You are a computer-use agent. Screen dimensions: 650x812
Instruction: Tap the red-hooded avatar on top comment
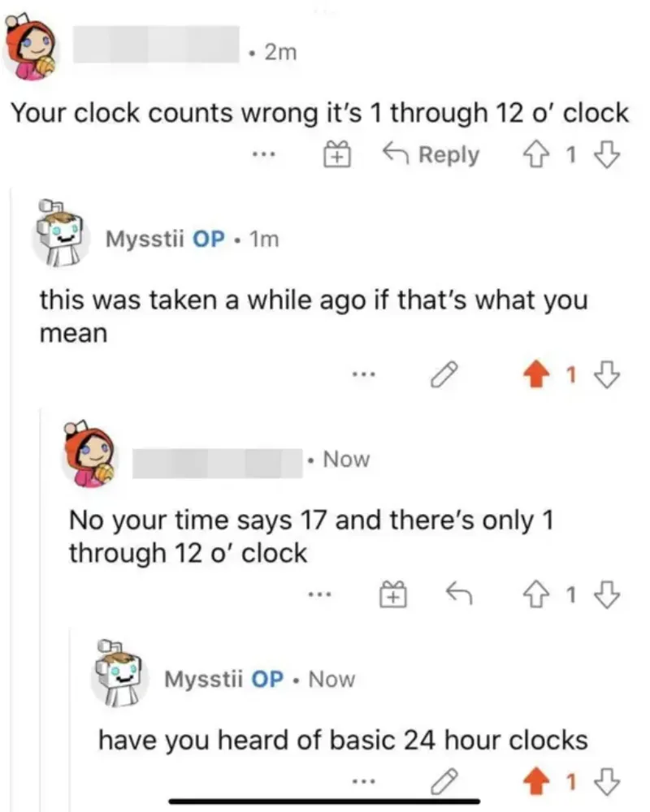pos(32,50)
